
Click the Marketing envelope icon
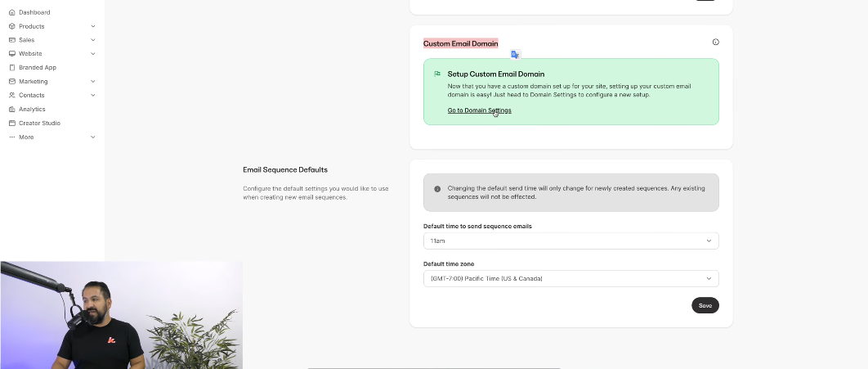(x=11, y=82)
